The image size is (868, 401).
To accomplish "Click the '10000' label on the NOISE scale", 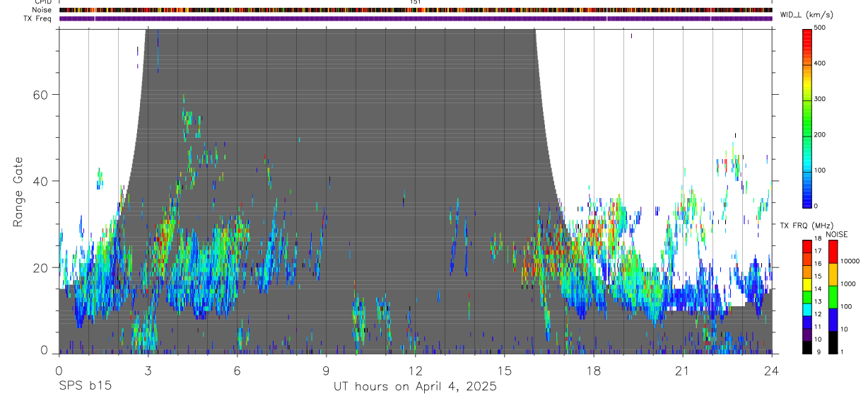I will [850, 261].
